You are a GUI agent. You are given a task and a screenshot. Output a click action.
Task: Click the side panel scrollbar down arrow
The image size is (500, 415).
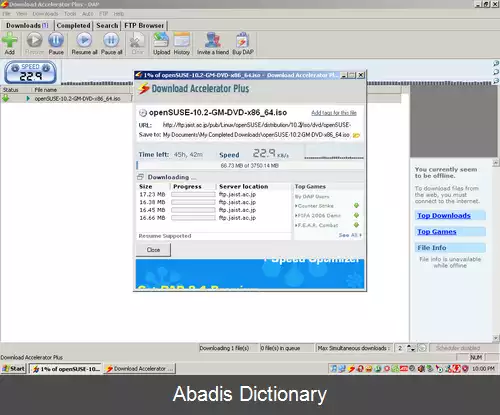(496, 338)
